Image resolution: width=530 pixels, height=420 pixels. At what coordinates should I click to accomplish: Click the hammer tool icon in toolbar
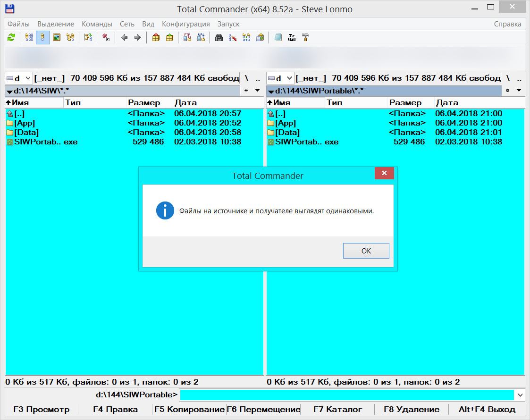pyautogui.click(x=305, y=37)
